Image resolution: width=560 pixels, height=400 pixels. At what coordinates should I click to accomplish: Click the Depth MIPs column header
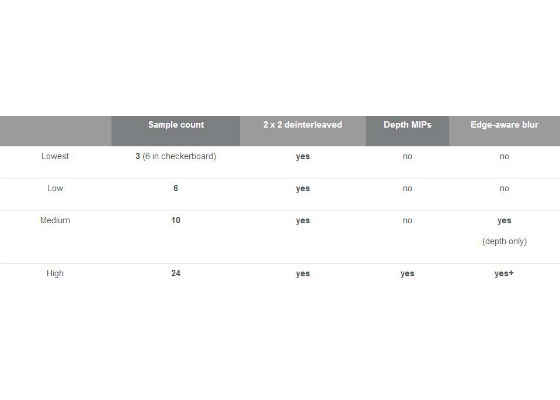point(408,131)
